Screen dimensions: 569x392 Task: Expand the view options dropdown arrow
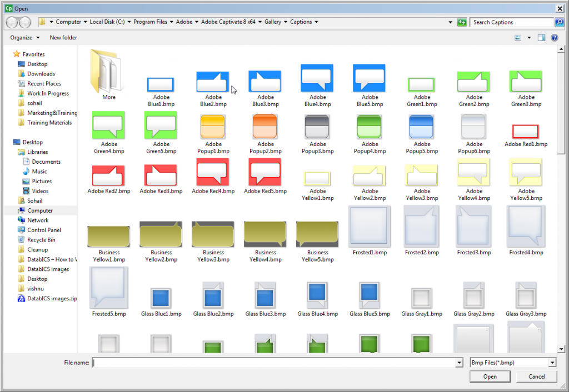[529, 38]
